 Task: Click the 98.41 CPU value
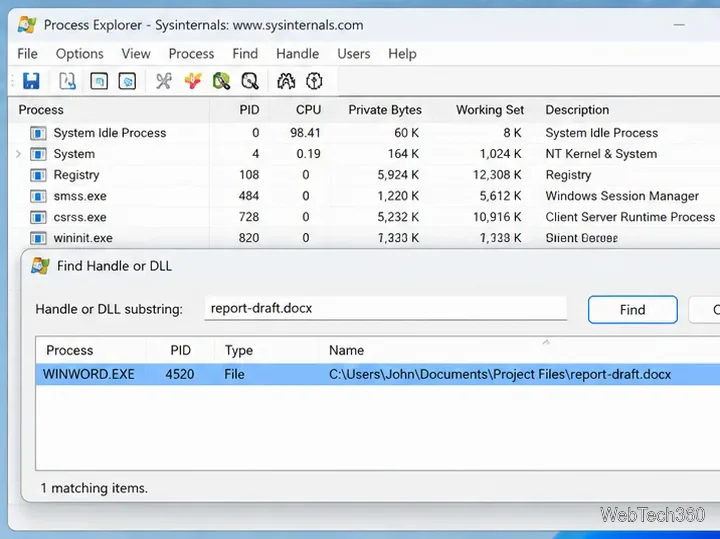click(305, 133)
